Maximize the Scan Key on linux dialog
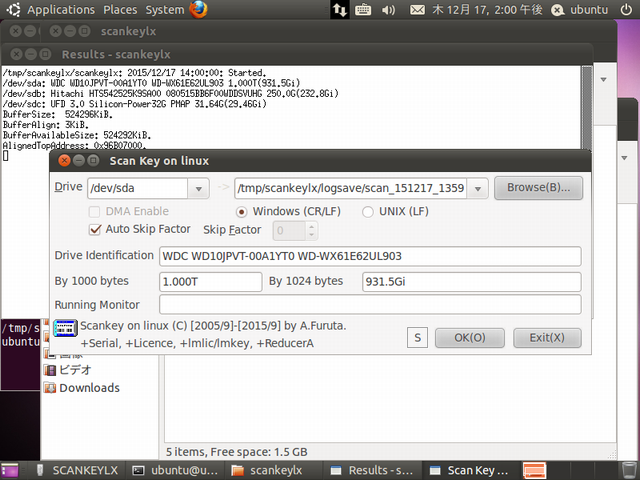640x480 pixels. (x=93, y=160)
